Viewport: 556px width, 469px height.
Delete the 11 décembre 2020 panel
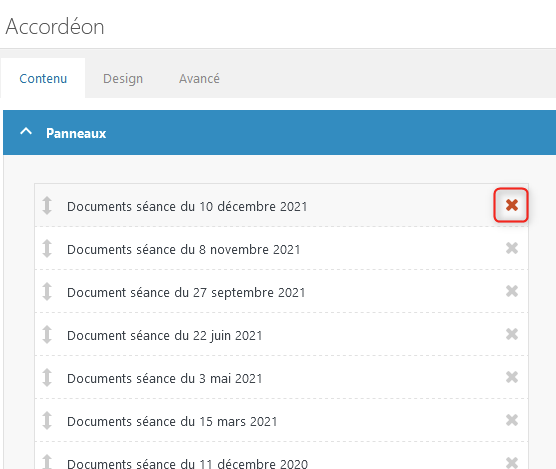tap(512, 463)
